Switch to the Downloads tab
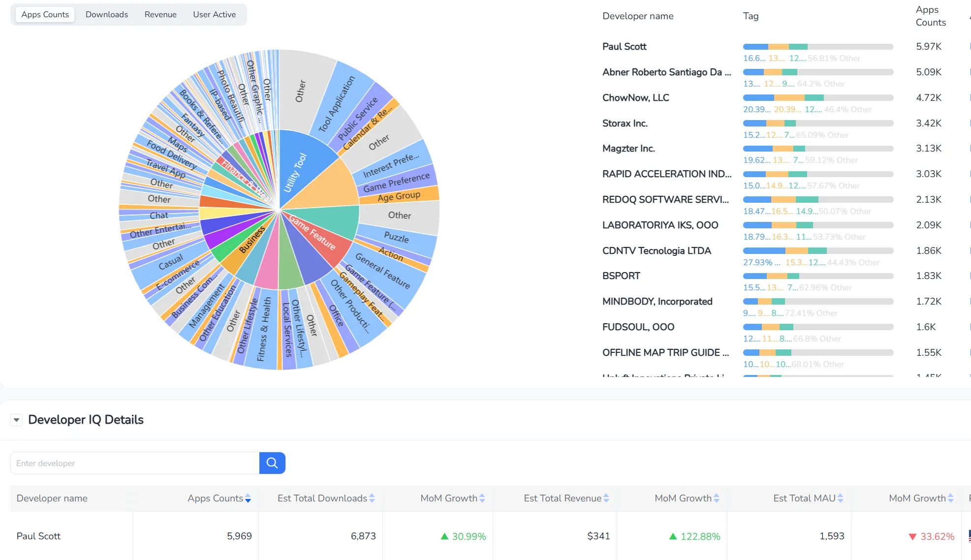The width and height of the screenshot is (971, 560). pyautogui.click(x=107, y=14)
